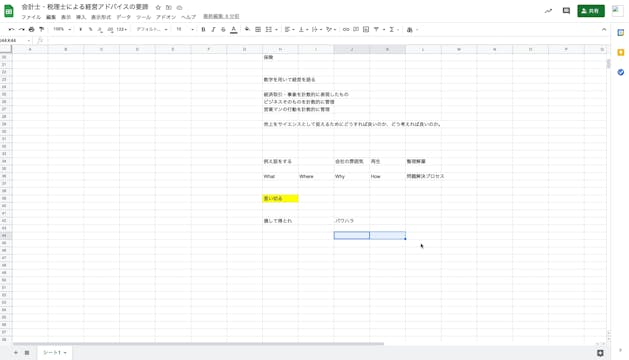629x360 pixels.
Task: Collapse the menus with the caret arrow
Action: tap(604, 29)
